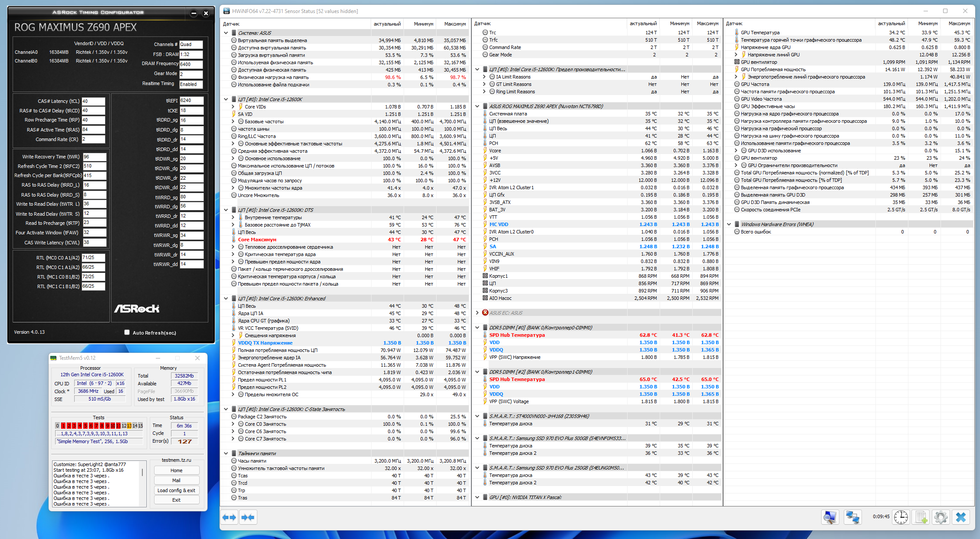The image size is (980, 539).
Task: Click the shrink columns arrows icon
Action: (248, 517)
